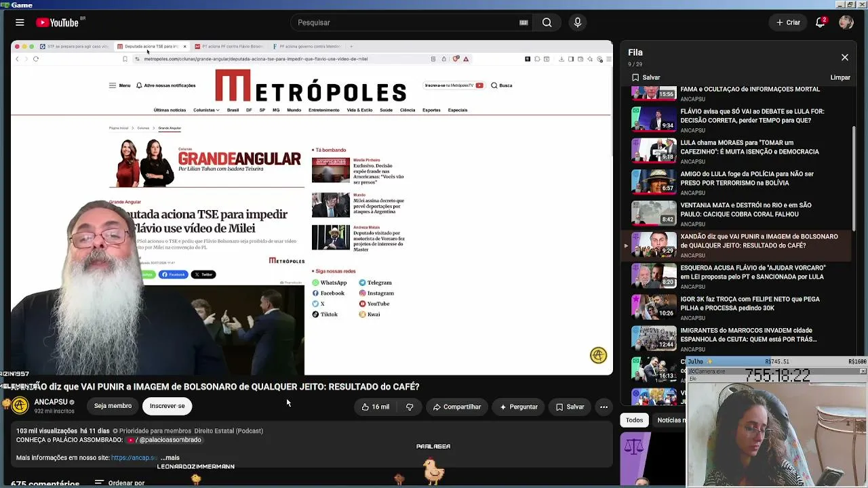868x488 pixels.
Task: Open the Criar create button
Action: (x=789, y=22)
